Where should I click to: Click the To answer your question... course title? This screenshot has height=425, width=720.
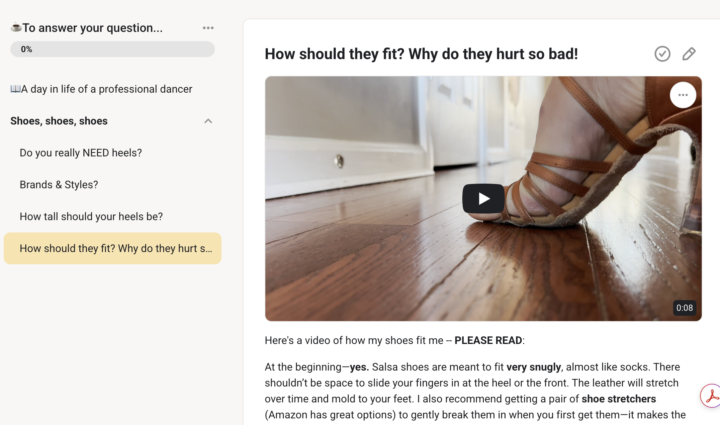[x=92, y=28]
